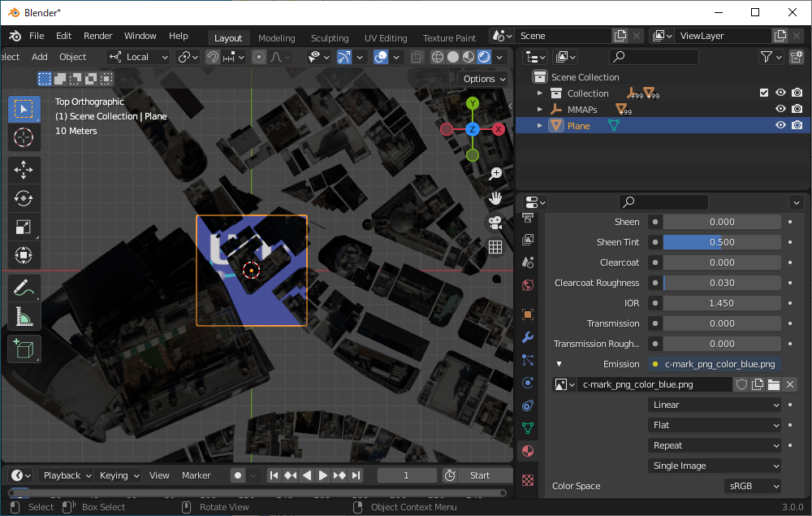Viewport: 812px width, 516px height.
Task: Select the Transform tool
Action: tap(24, 255)
